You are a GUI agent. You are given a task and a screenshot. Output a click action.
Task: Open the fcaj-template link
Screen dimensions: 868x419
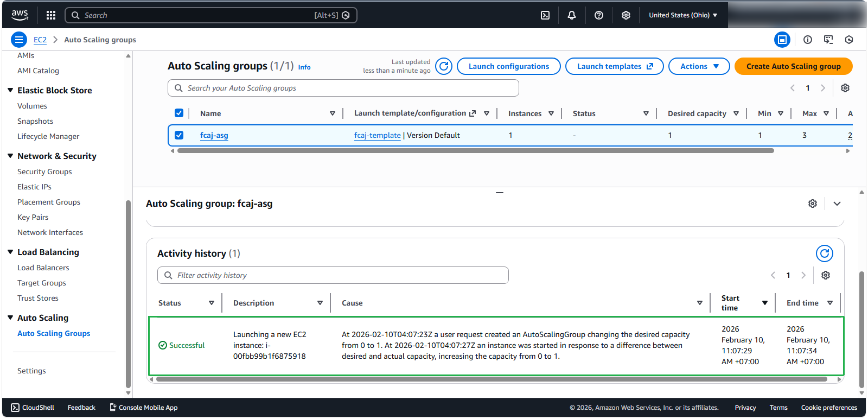point(378,135)
